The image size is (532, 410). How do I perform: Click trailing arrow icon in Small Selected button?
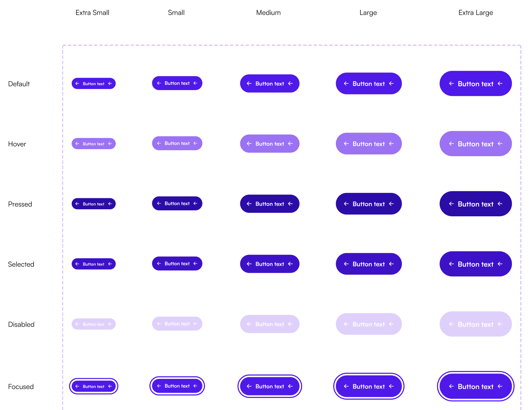pos(195,264)
